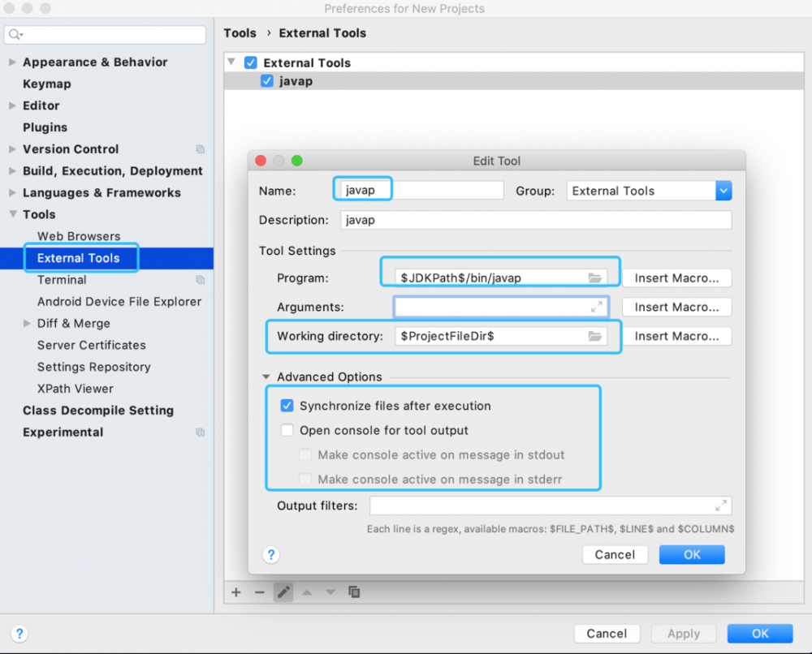Check Make console active on stderr
Viewport: 812px width, 654px height.
[x=305, y=479]
